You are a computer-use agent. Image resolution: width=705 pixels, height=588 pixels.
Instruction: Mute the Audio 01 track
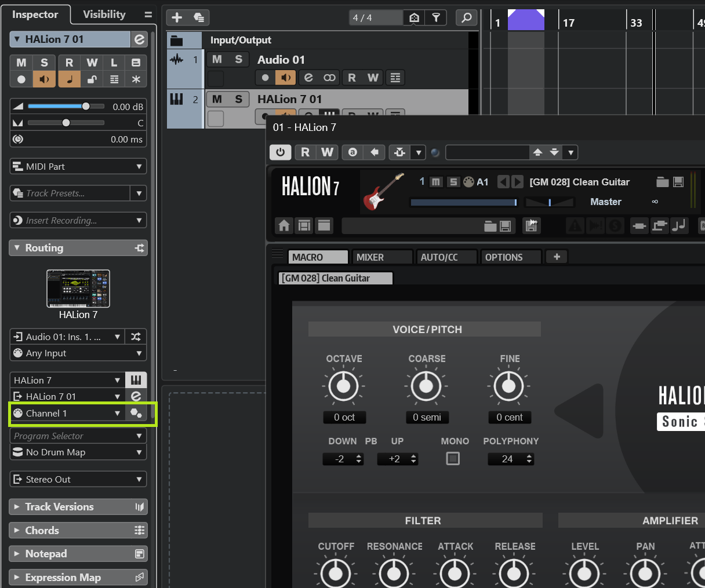[217, 59]
